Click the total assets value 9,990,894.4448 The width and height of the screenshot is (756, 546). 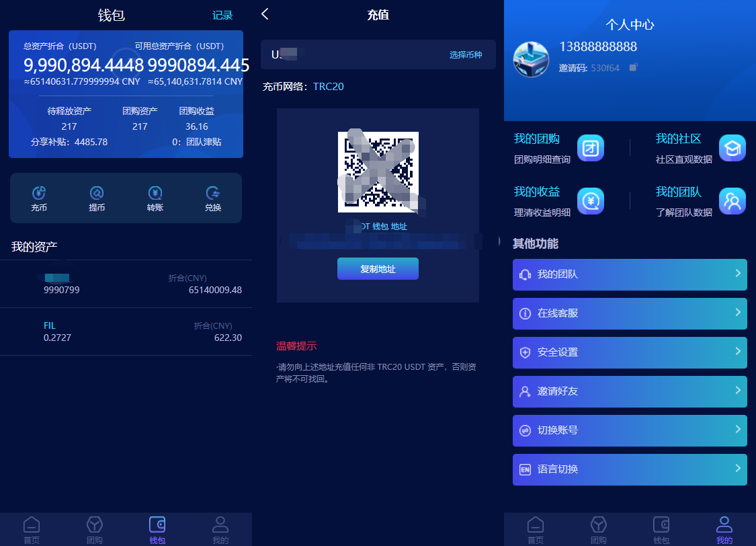pyautogui.click(x=83, y=65)
